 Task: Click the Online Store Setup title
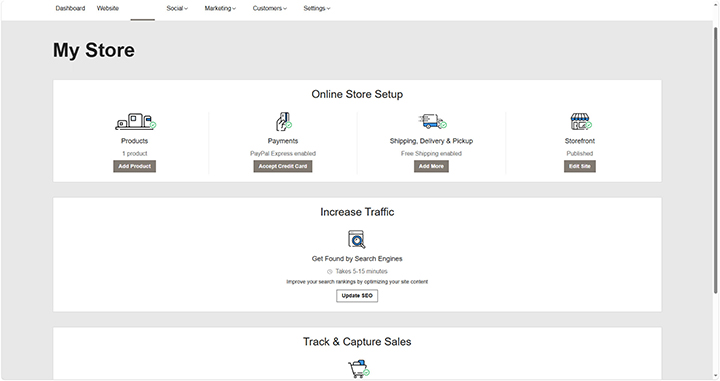point(357,94)
